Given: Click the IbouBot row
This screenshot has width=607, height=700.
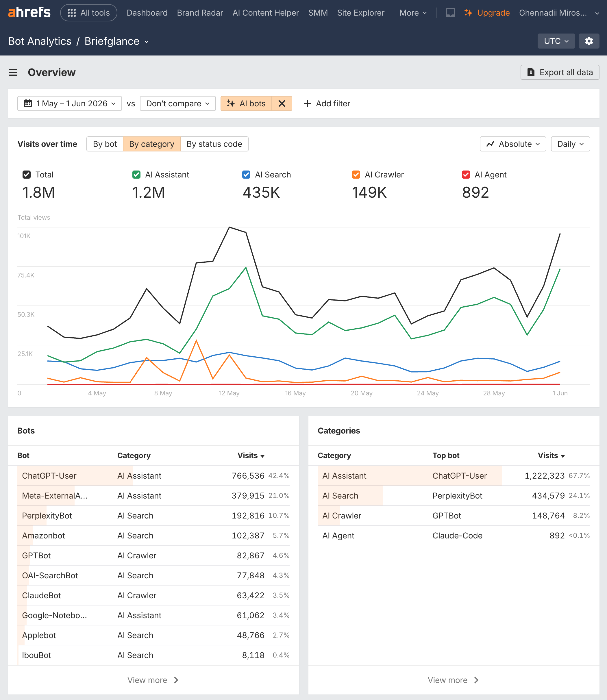Looking at the screenshot, I should [153, 655].
